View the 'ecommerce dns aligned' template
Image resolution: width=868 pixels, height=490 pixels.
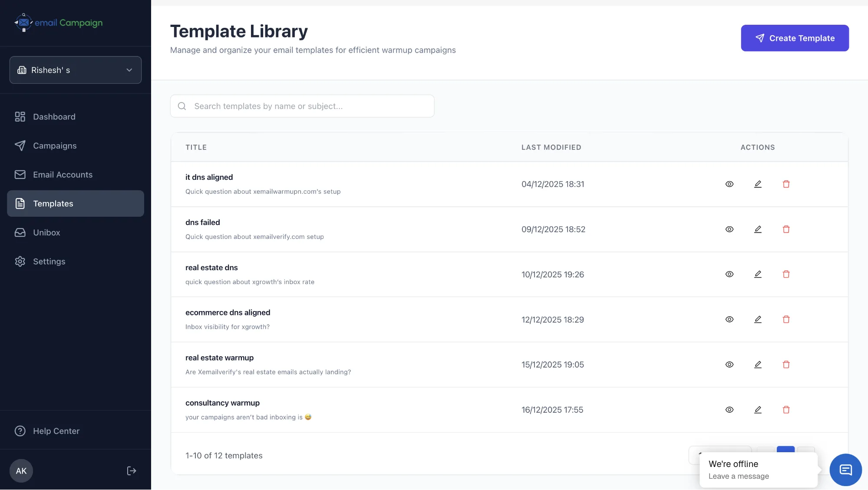coord(729,319)
